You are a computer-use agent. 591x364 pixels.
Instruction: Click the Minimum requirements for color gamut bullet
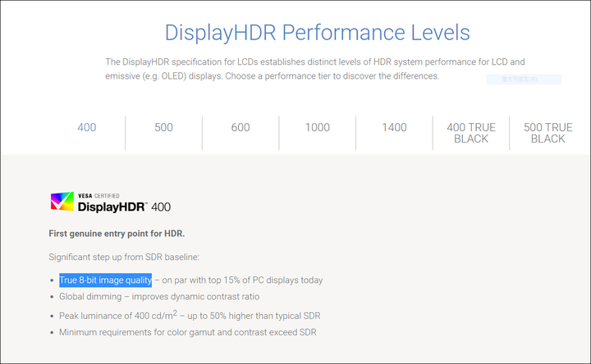(188, 332)
